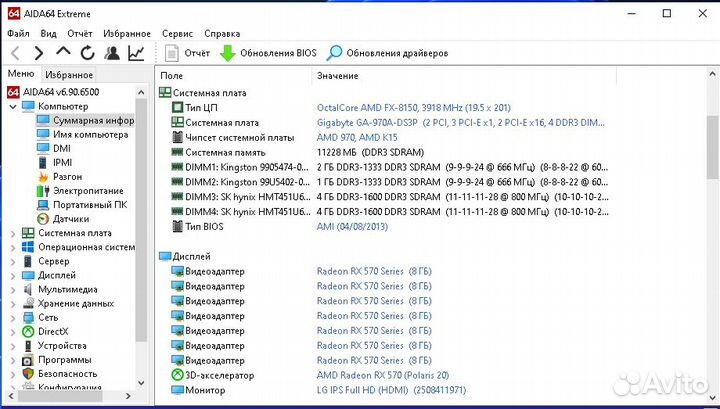Go forward with the right arrow toolbar icon
The image size is (720, 409).
click(39, 53)
